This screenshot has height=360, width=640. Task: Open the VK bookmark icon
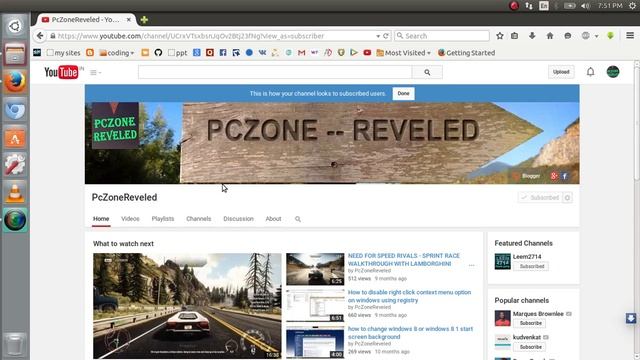pyautogui.click(x=262, y=53)
